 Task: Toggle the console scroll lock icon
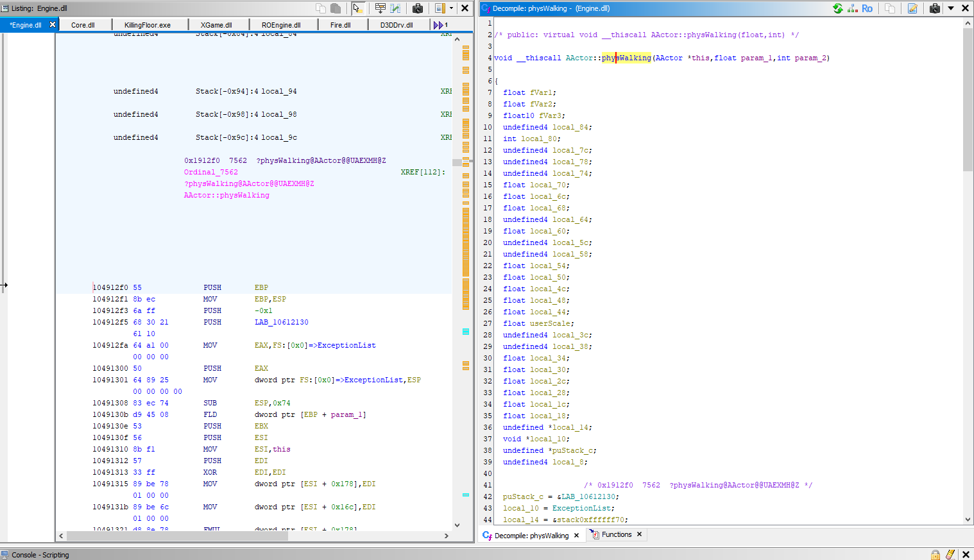936,555
